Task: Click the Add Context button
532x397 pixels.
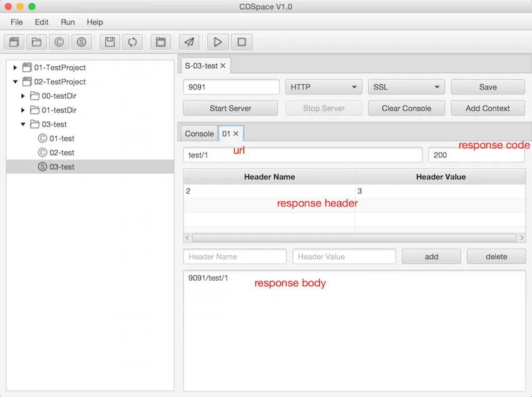Action: [x=488, y=109]
